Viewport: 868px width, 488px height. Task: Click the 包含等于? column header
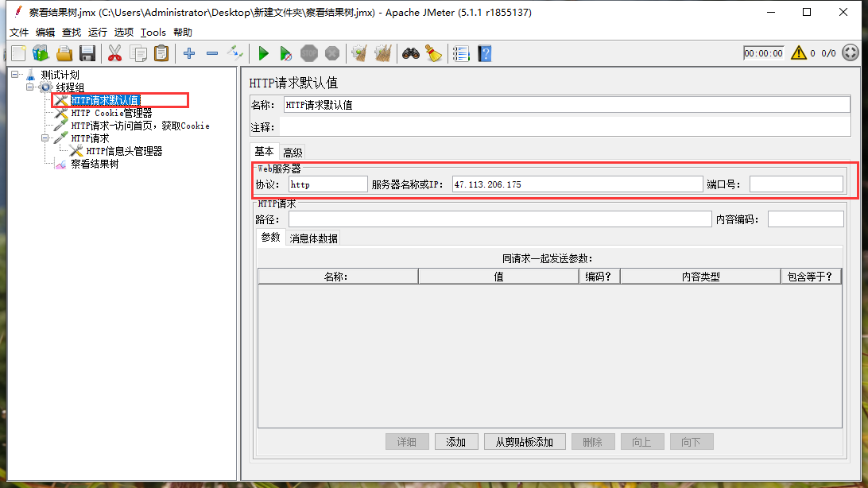coord(811,277)
